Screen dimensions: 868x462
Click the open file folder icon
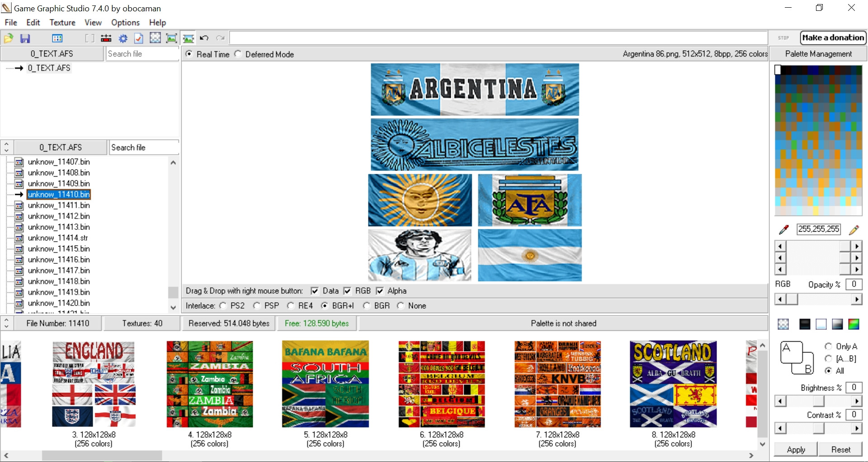[9, 38]
